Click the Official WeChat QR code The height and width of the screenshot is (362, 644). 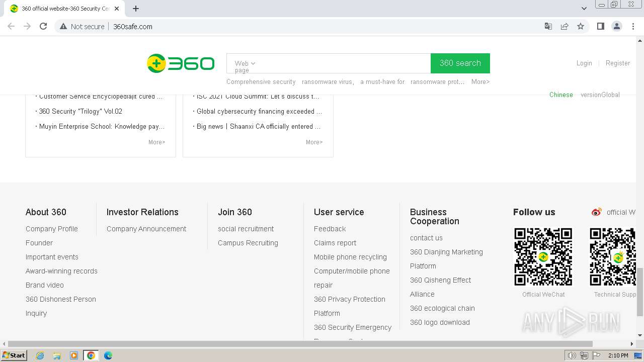543,257
